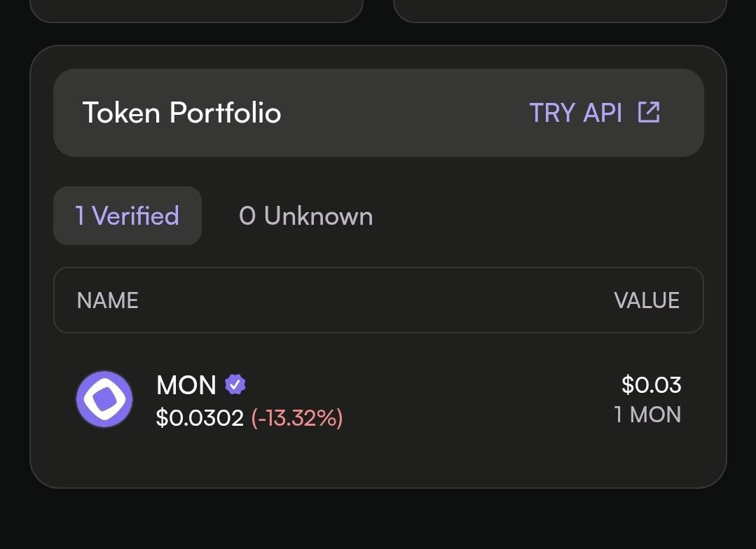Click the MON token logo icon
This screenshot has height=549, width=756.
click(x=104, y=399)
